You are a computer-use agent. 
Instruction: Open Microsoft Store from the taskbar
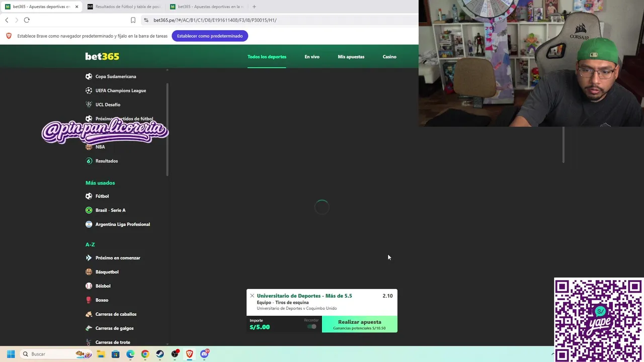115,354
